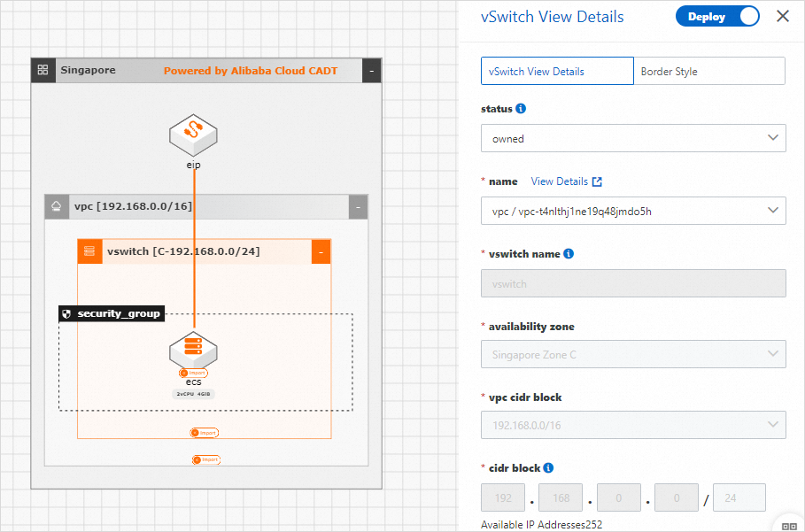Click the vpc header house icon
The height and width of the screenshot is (532, 805).
pos(57,207)
